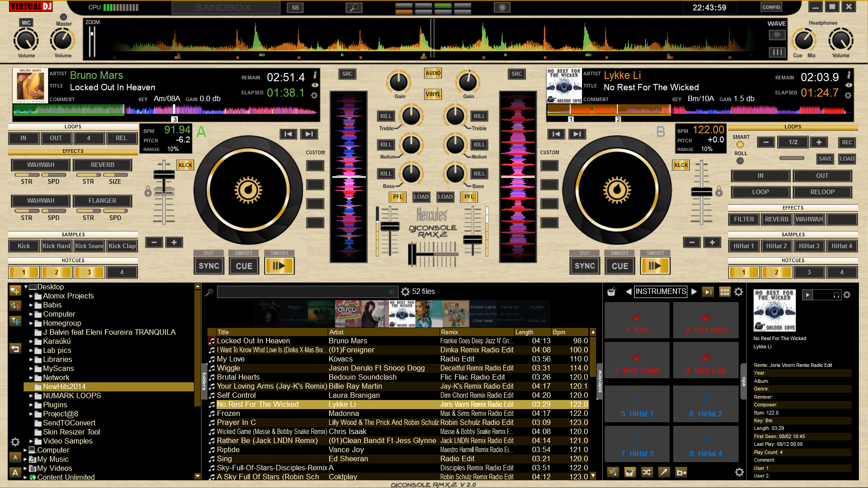Click the next track arrow on deck A
The height and width of the screenshot is (488, 868).
coord(309,134)
